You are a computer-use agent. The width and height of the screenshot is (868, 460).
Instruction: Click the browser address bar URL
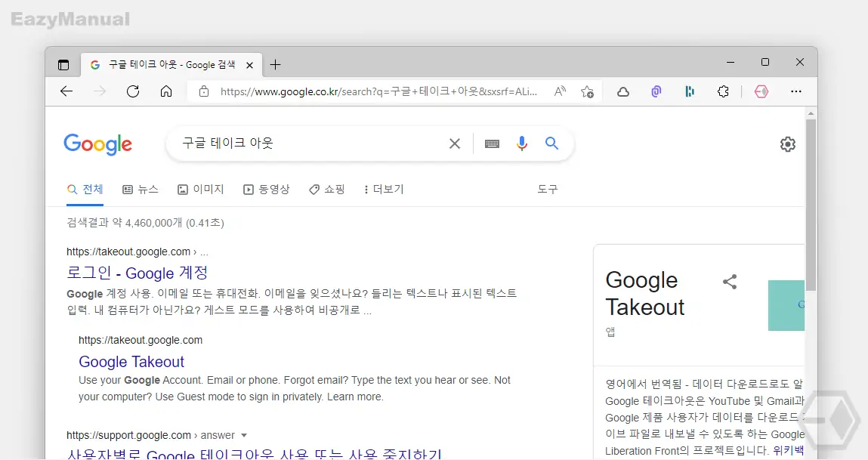coord(378,91)
